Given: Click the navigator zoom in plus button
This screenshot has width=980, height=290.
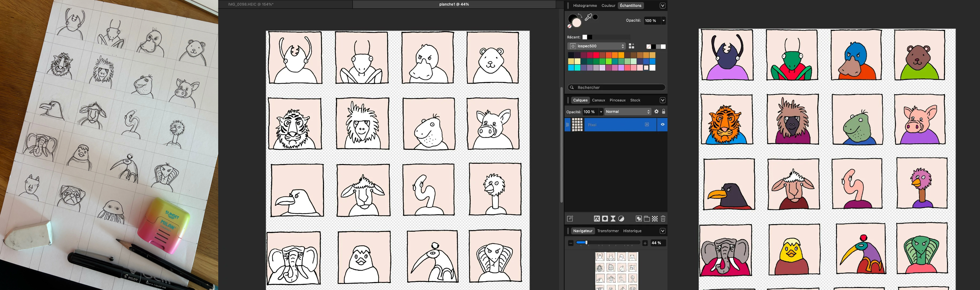Looking at the screenshot, I should pos(645,243).
